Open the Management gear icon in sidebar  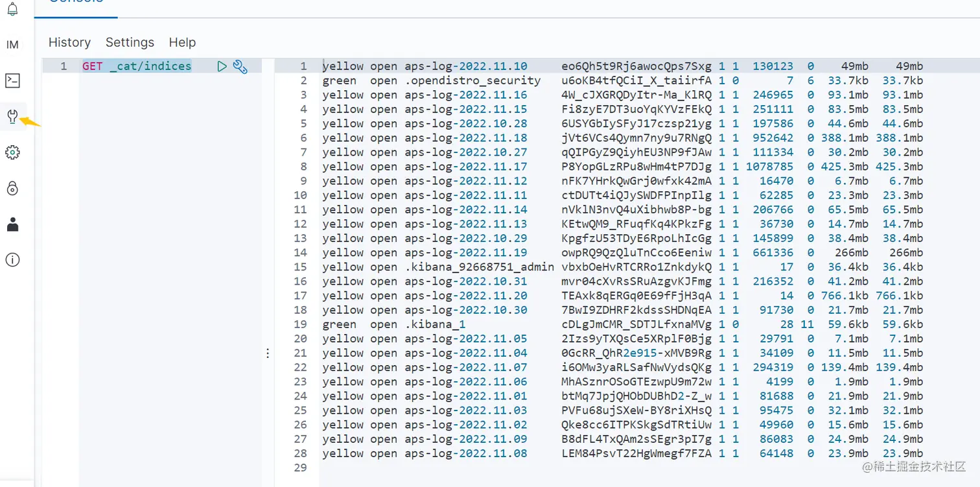[12, 152]
